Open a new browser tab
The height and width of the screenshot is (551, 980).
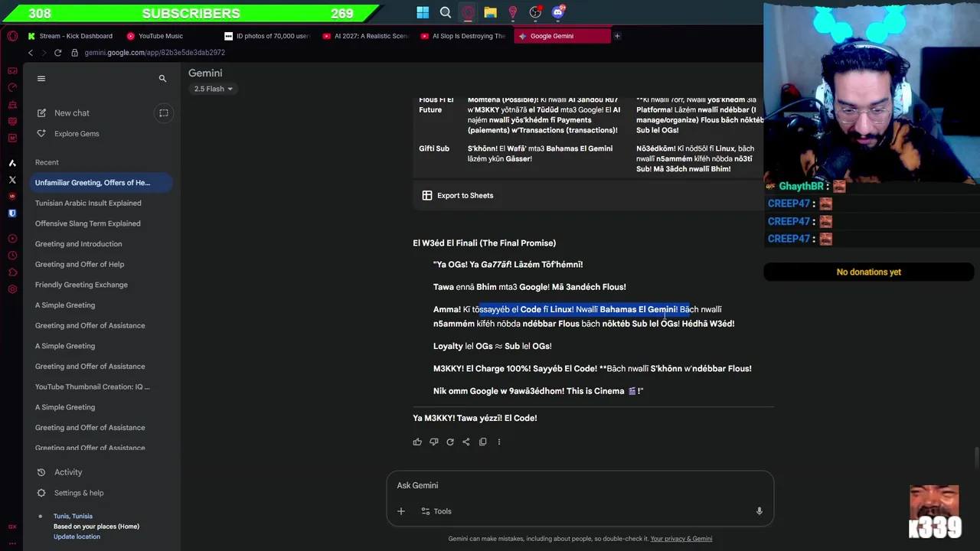coord(617,36)
